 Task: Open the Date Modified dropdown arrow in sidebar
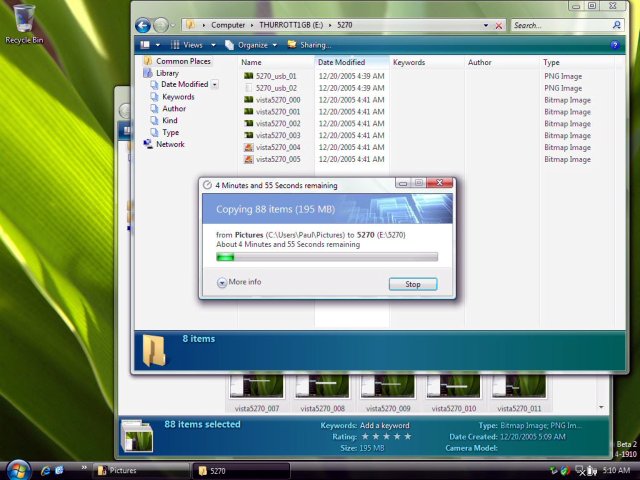(x=214, y=85)
